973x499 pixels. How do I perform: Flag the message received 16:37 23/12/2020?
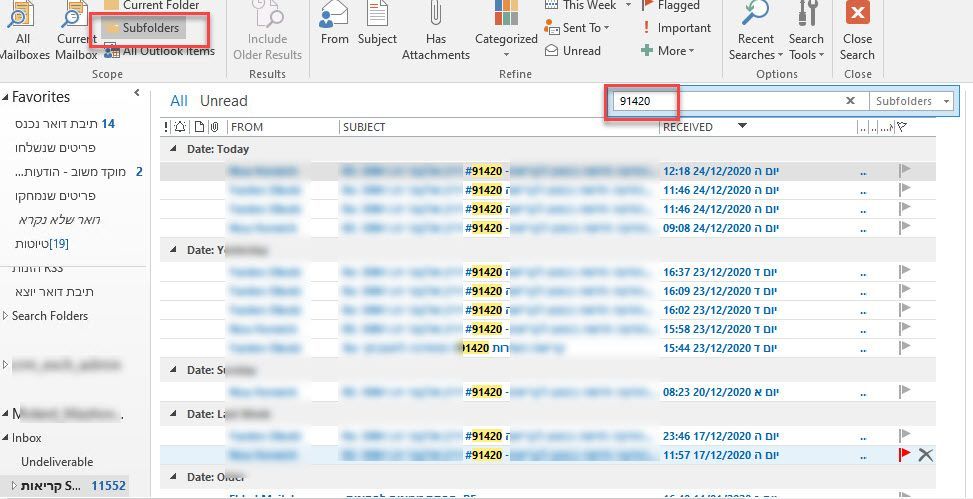tap(905, 271)
